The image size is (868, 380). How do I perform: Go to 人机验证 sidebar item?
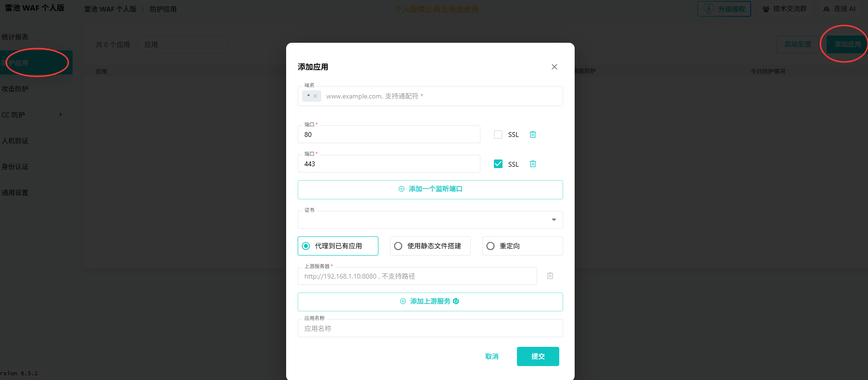[x=15, y=141]
